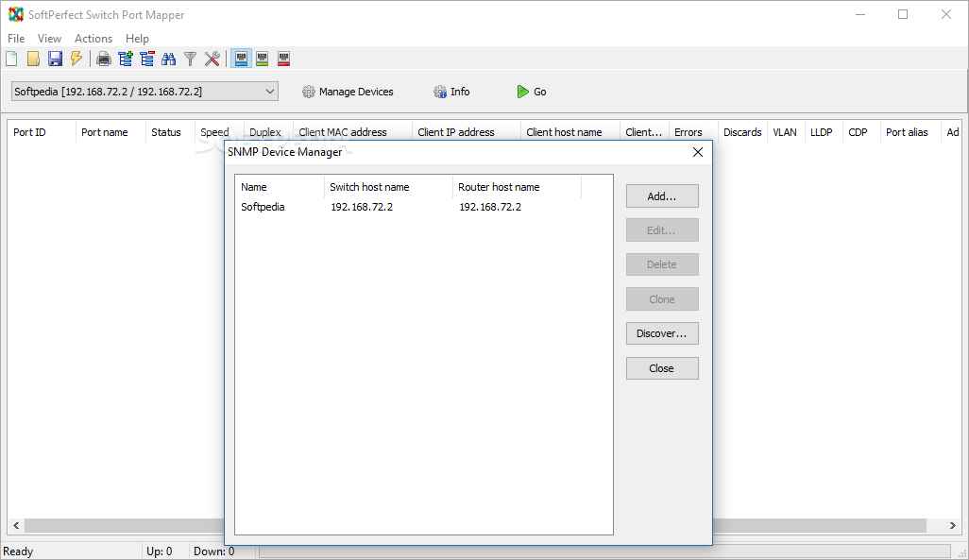Click the Go button with green arrow

point(532,92)
